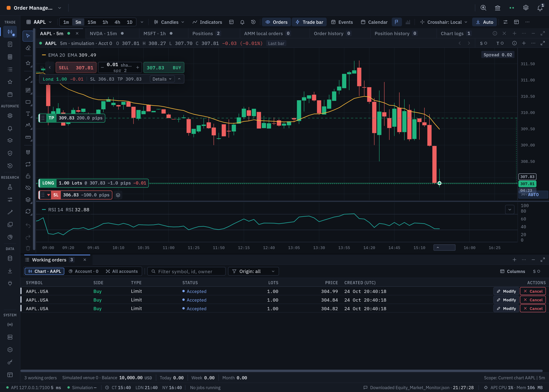Open the database icon in Data sidebar
The width and height of the screenshot is (549, 392).
(x=10, y=258)
